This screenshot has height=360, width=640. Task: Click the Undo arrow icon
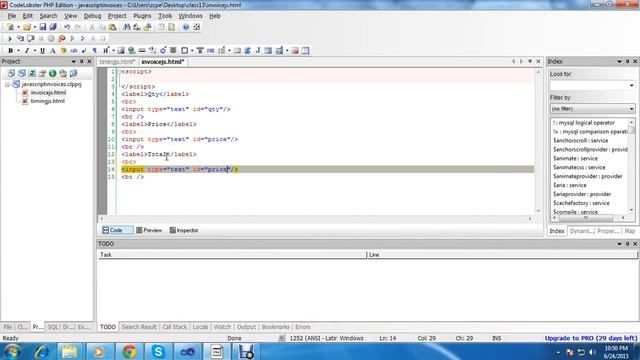coord(67,27)
